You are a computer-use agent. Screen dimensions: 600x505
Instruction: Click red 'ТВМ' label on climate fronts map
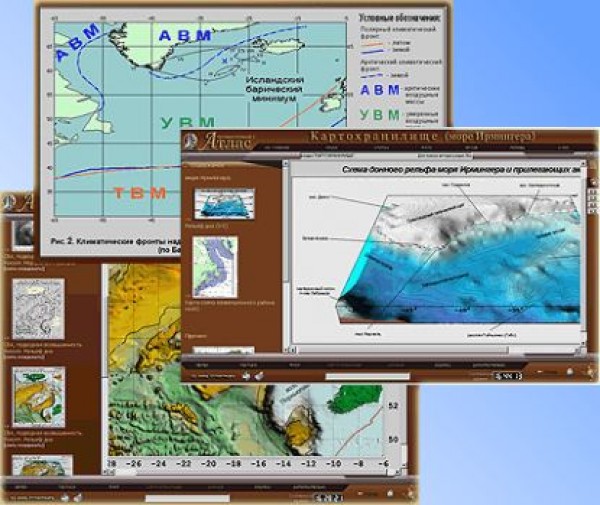coord(140,193)
